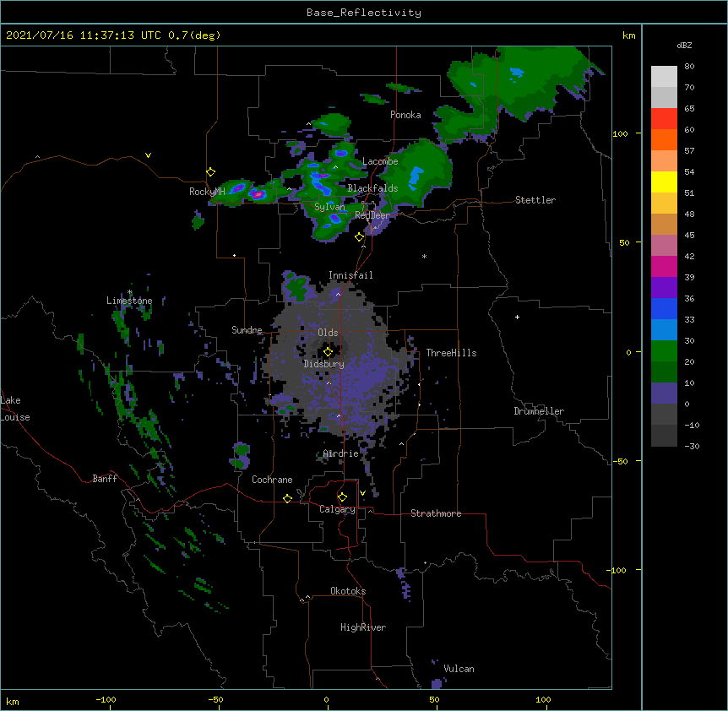The image size is (728, 711).
Task: Click the Didsbury city label
Action: point(324,364)
